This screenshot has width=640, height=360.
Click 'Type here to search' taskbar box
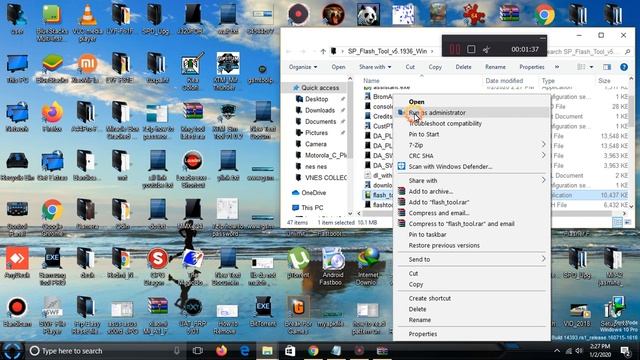[105, 351]
